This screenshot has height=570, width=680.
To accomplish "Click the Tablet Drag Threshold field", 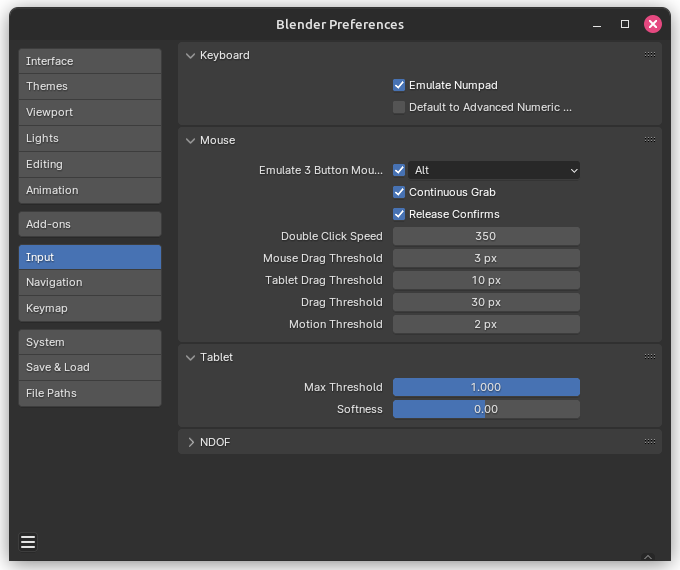I will click(x=486, y=280).
